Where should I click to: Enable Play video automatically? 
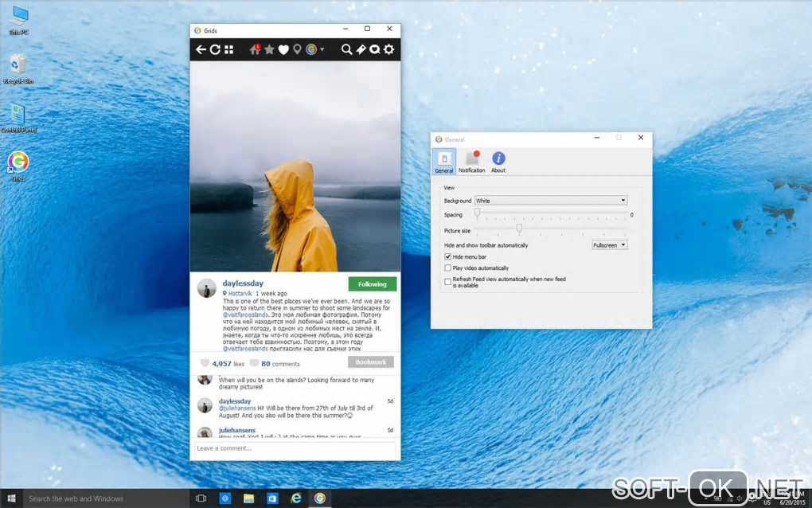click(448, 268)
